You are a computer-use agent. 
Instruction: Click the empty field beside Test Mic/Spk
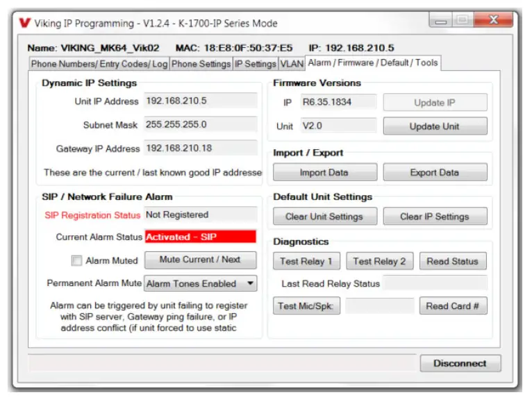380,306
